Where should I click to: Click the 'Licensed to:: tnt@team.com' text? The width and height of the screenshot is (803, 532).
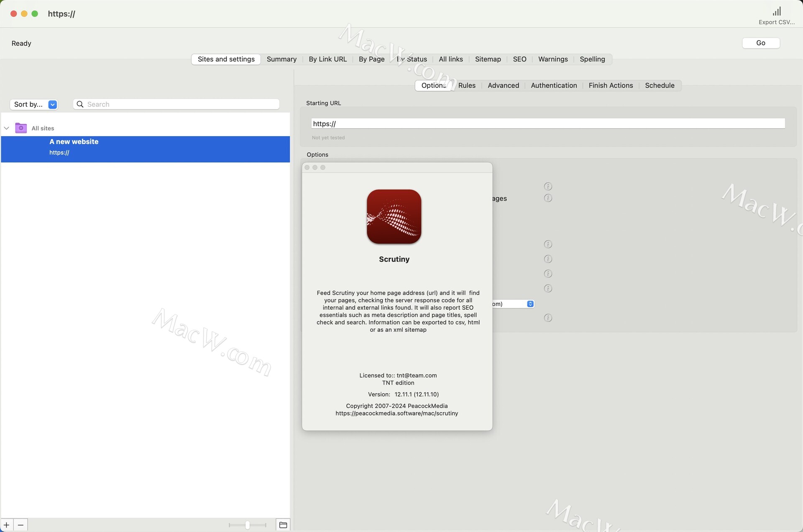[x=398, y=375]
